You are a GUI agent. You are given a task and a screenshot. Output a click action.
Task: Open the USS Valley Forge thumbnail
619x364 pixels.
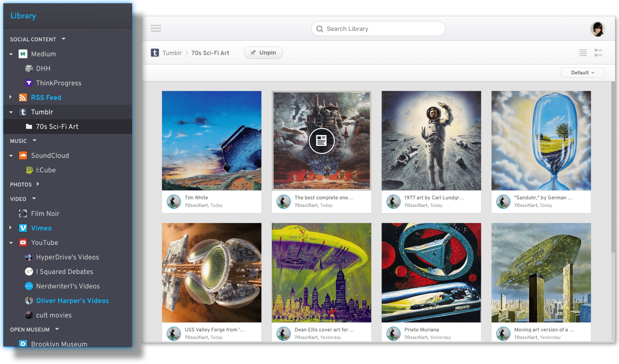coord(212,273)
